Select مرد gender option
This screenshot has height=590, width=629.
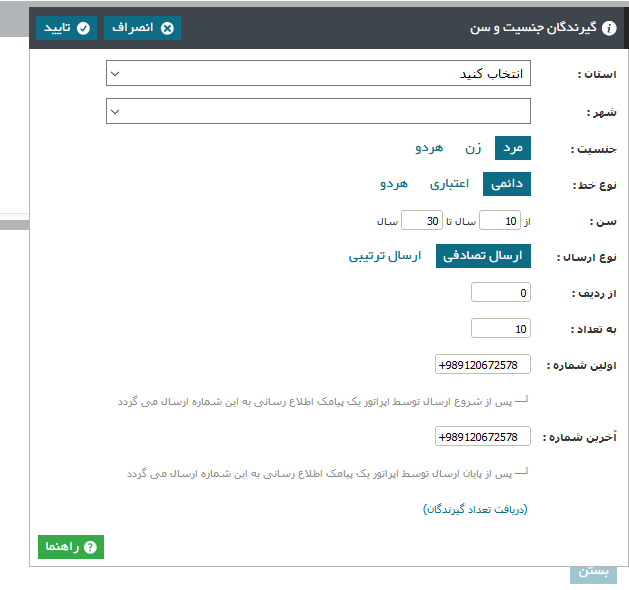click(x=513, y=148)
